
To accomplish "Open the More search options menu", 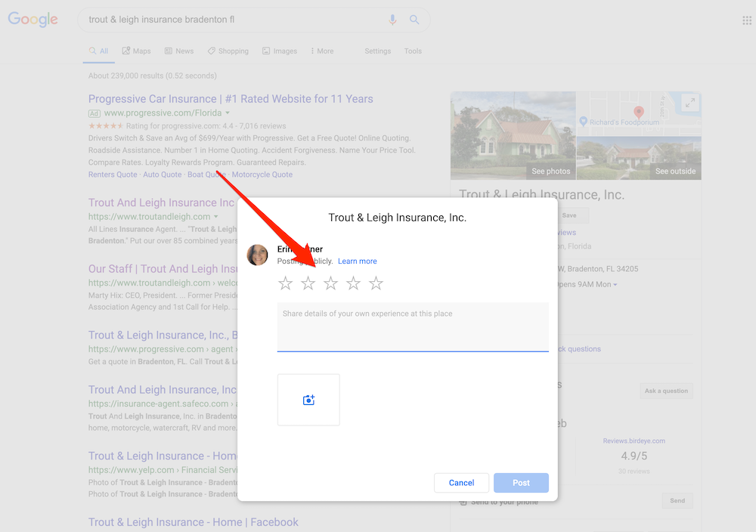I will coord(322,51).
